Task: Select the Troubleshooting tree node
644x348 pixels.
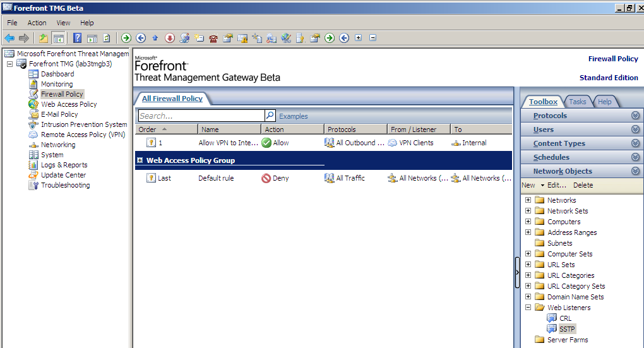Action: pos(65,185)
